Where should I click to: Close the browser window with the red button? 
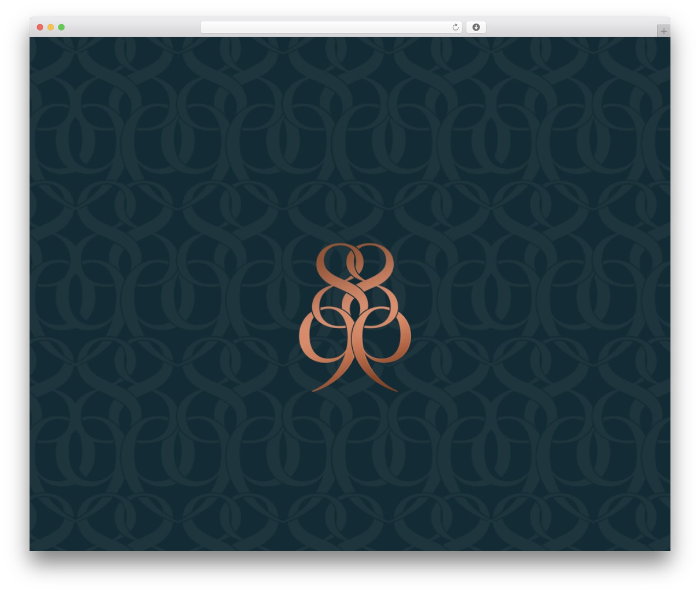coord(40,27)
